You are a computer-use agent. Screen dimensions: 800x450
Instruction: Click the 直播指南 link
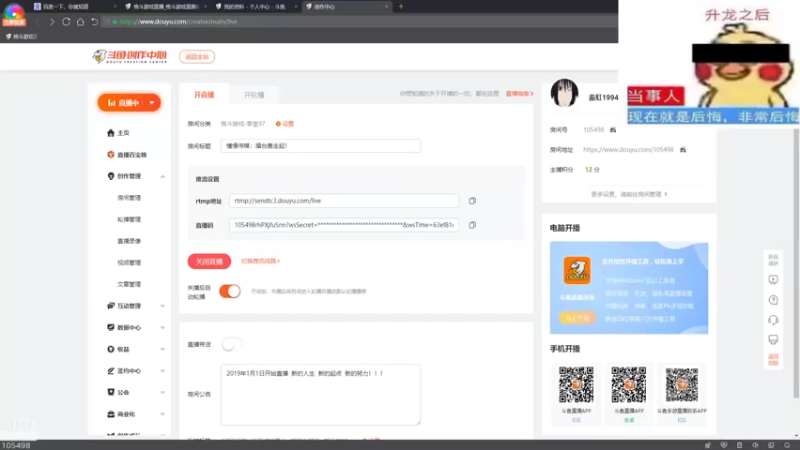[519, 94]
